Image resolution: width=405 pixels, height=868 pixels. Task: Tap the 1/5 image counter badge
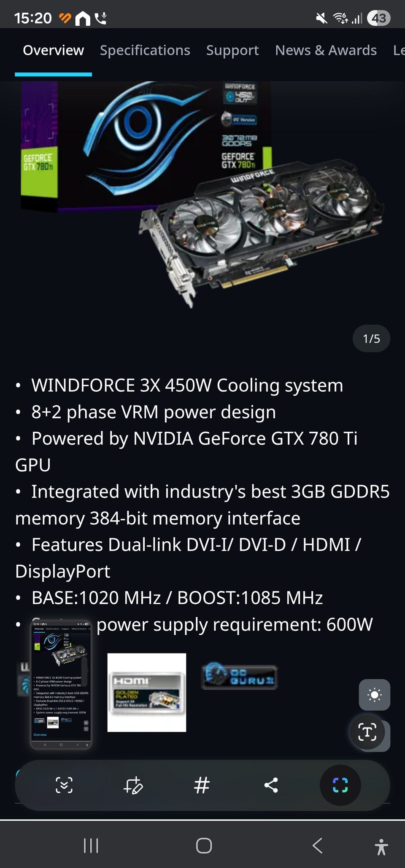tap(371, 339)
